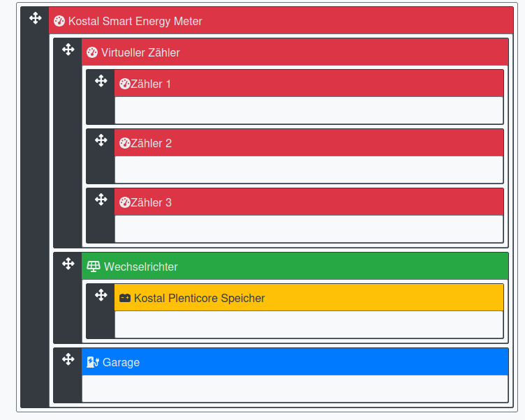This screenshot has height=420, width=525.
Task: Click the move handle beside Wechselrichter
Action: (68, 264)
